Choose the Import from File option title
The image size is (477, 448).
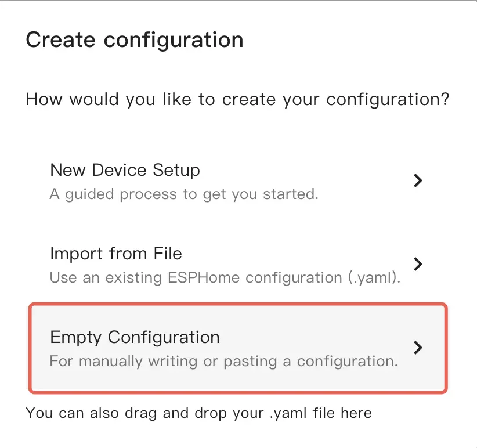click(116, 254)
